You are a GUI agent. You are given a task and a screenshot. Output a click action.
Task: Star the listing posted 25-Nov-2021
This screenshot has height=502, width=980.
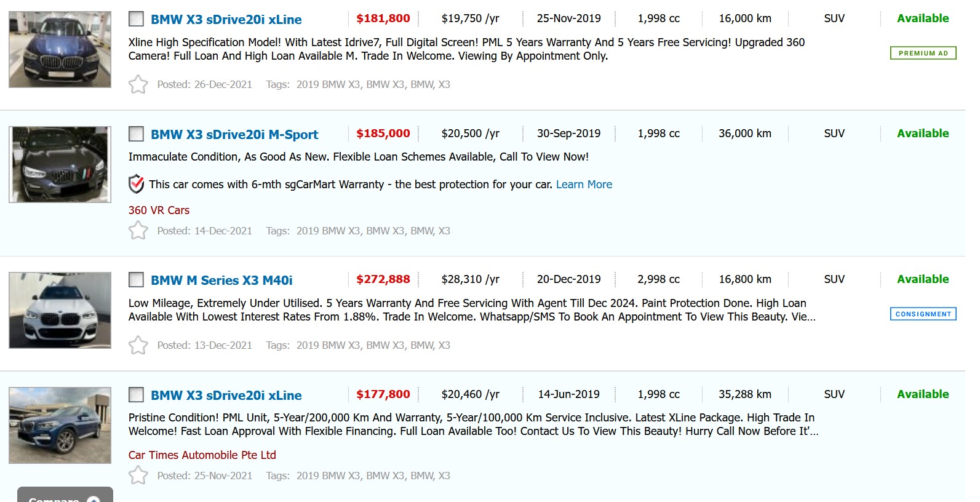[x=138, y=476]
